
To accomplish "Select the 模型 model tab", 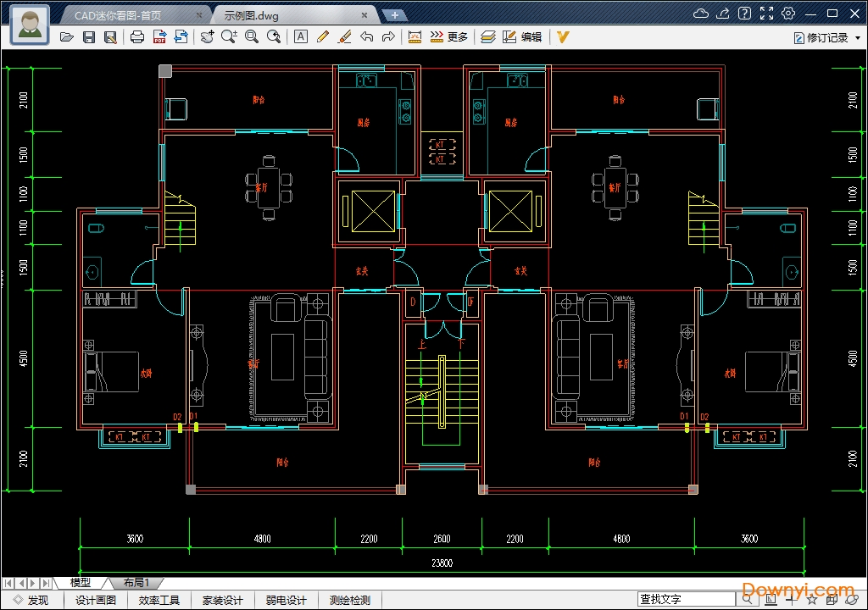I will [x=81, y=583].
